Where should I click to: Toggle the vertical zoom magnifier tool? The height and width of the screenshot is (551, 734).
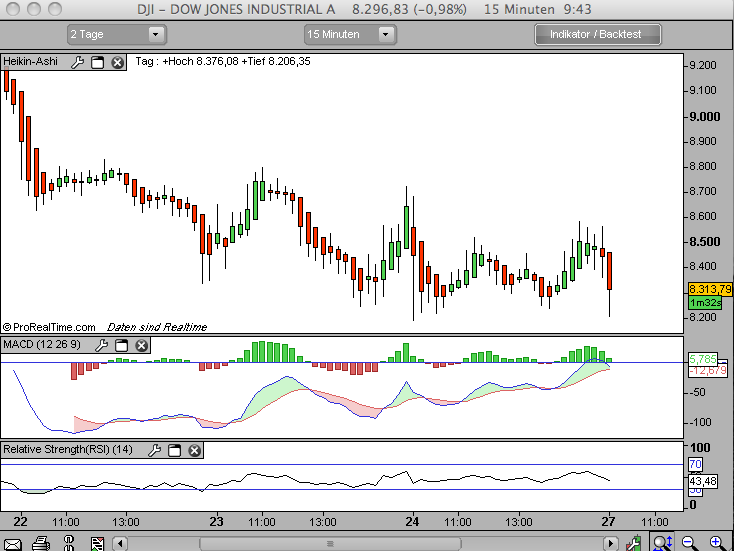663,543
